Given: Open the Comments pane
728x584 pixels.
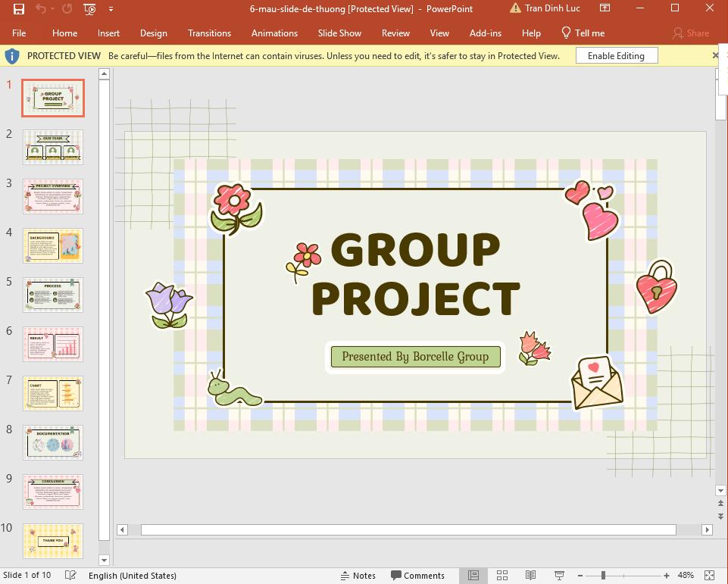Looking at the screenshot, I should click(417, 575).
